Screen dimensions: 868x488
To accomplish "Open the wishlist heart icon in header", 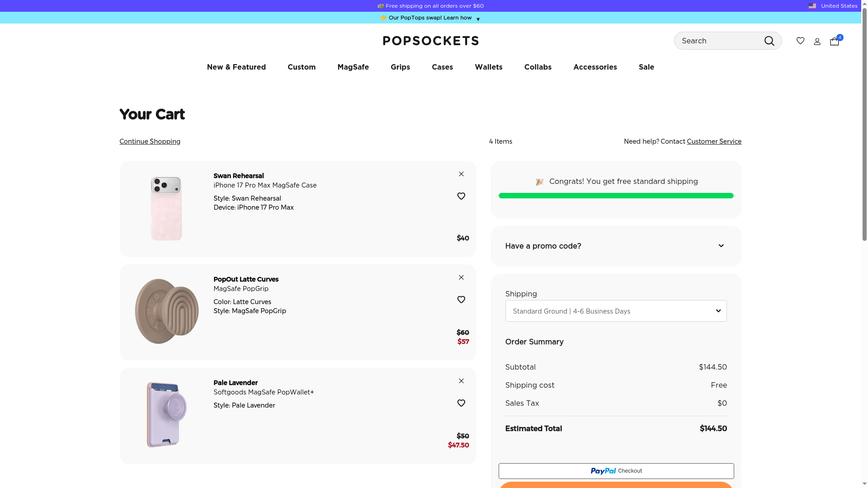I will [x=800, y=41].
